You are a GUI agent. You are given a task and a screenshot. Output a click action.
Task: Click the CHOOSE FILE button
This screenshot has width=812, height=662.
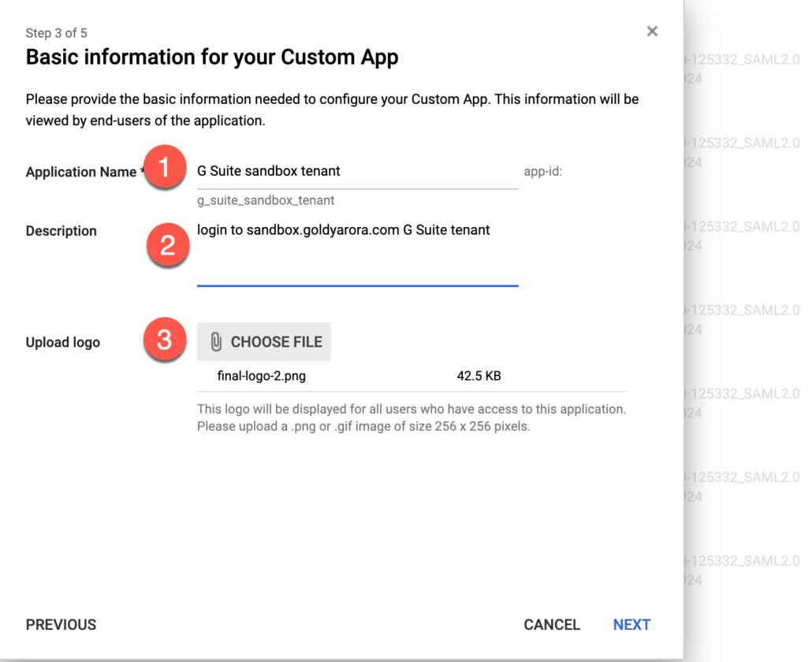[263, 342]
